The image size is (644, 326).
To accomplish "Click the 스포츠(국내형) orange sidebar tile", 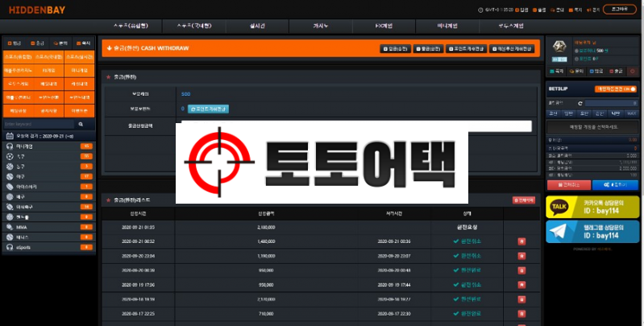I will [x=49, y=57].
